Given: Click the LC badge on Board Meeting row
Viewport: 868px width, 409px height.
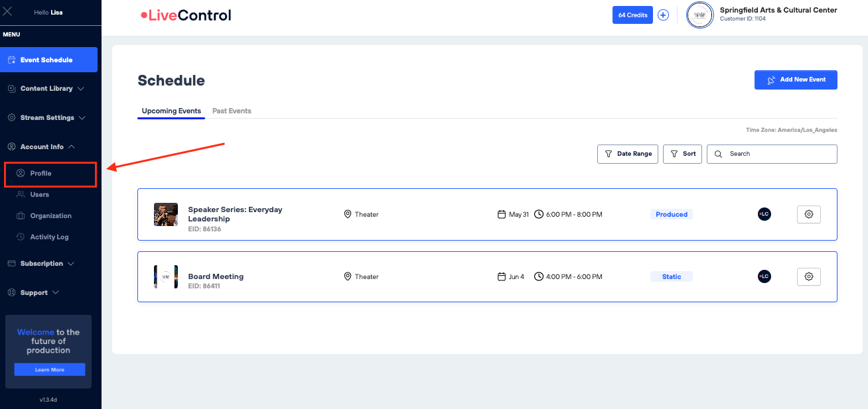Looking at the screenshot, I should tap(764, 276).
